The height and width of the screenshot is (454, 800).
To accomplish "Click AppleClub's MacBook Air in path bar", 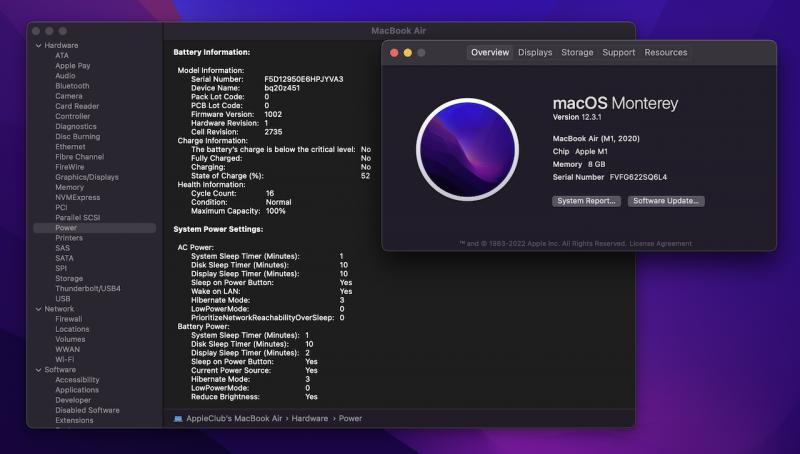I will click(234, 419).
